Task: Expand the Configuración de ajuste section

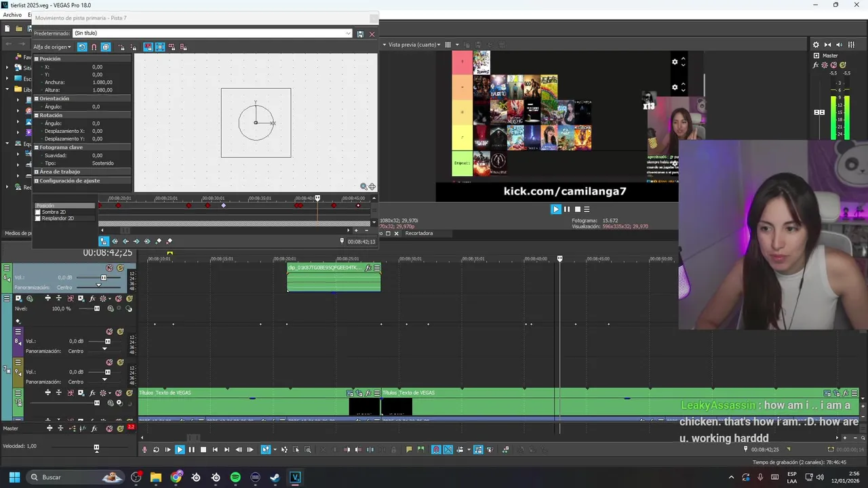Action: point(36,181)
